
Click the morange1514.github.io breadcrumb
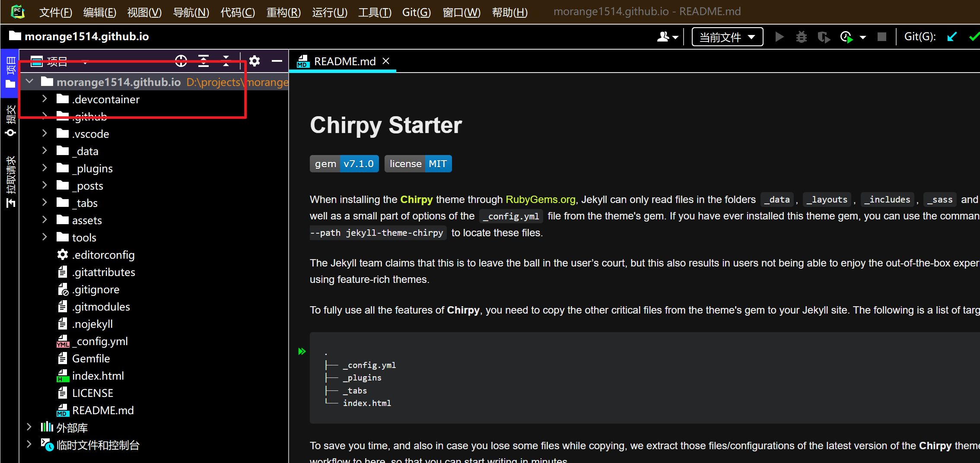[79, 36]
